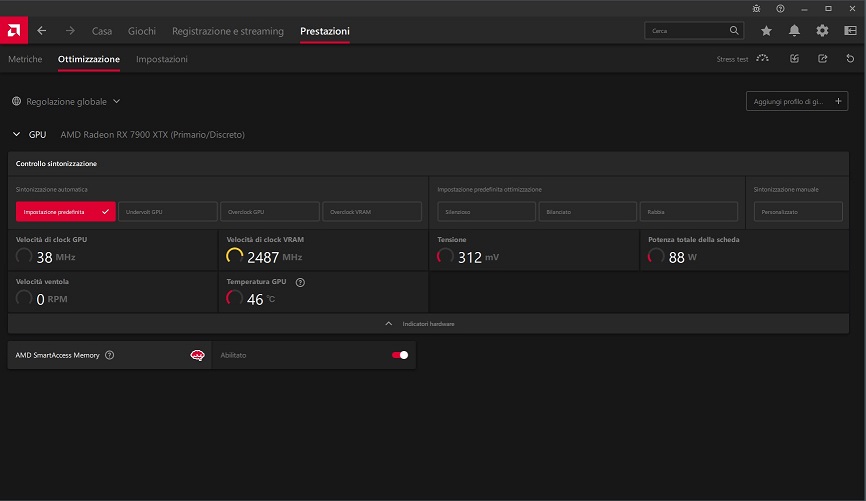Open the Prestazioni tab
Screen dimensions: 866x501
[325, 31]
